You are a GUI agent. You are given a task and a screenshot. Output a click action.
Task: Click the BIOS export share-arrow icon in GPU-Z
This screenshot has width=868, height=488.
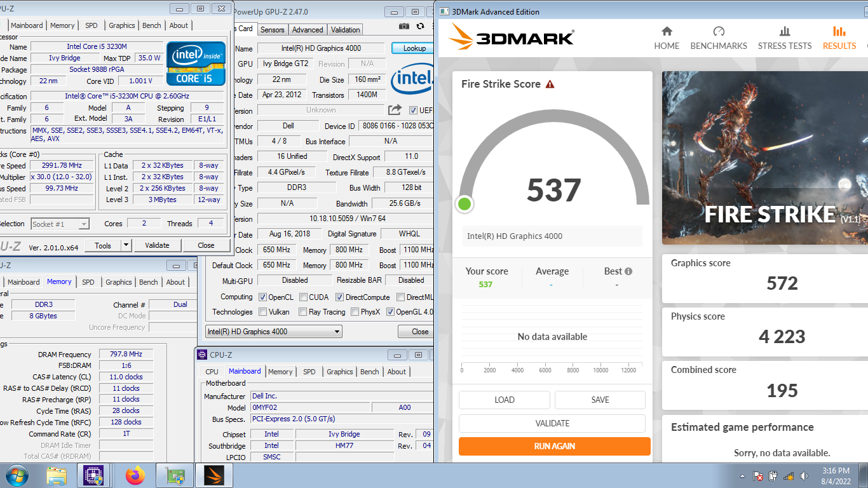click(395, 109)
